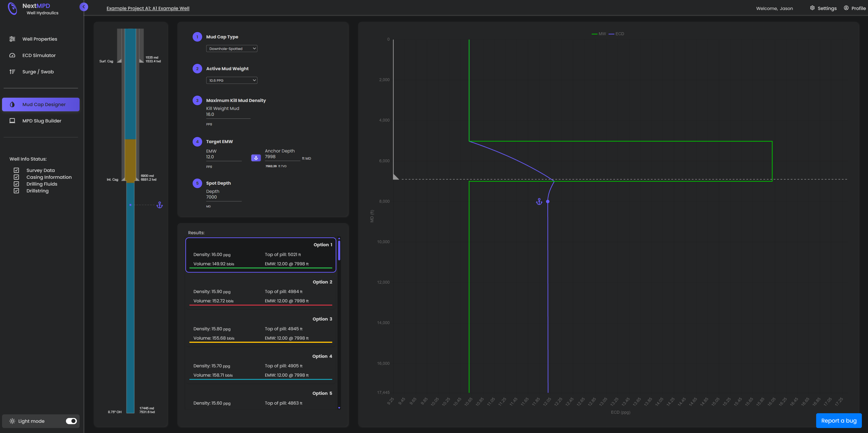Collapse sidebar using the chevron button
This screenshot has width=868, height=433.
[x=83, y=7]
